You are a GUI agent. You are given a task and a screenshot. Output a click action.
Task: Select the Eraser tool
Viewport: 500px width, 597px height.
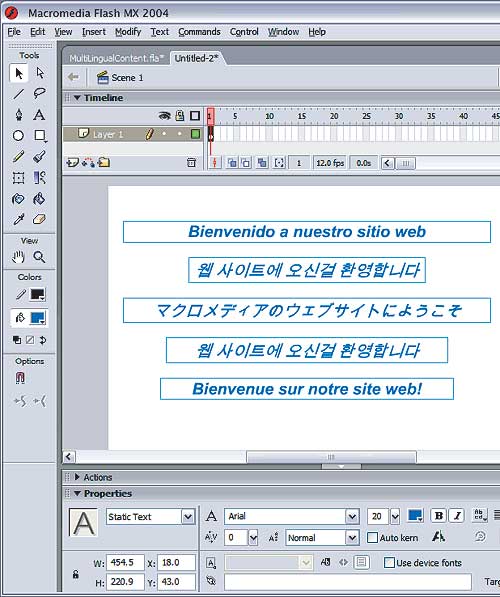tap(40, 219)
